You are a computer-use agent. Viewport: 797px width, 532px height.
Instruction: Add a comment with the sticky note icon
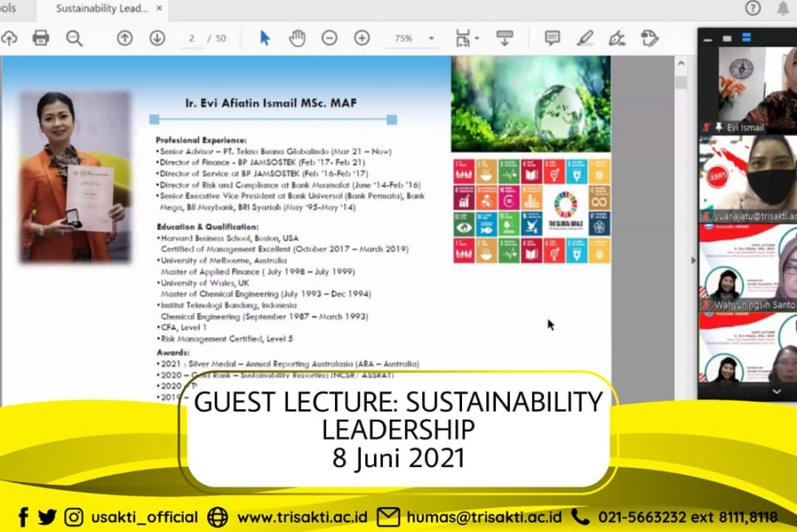click(x=552, y=38)
